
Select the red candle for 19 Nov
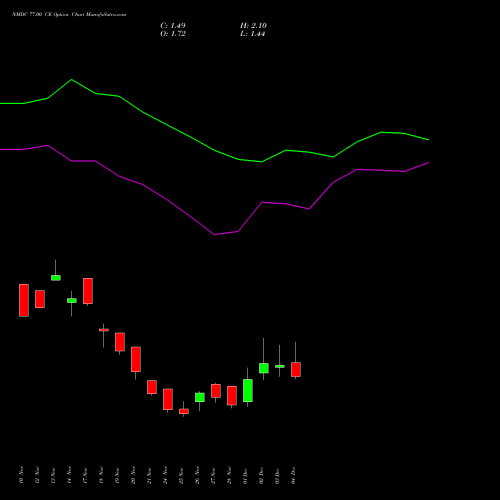click(x=120, y=342)
